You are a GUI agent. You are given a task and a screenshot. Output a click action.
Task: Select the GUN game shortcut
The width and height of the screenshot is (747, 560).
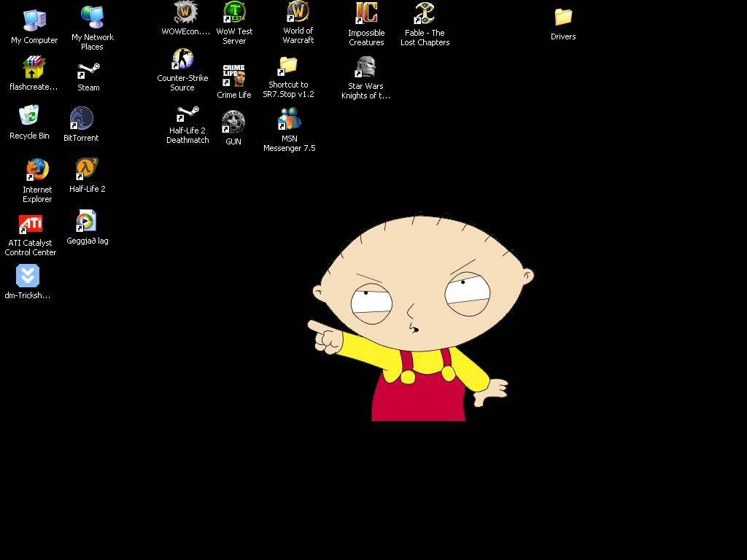(233, 122)
